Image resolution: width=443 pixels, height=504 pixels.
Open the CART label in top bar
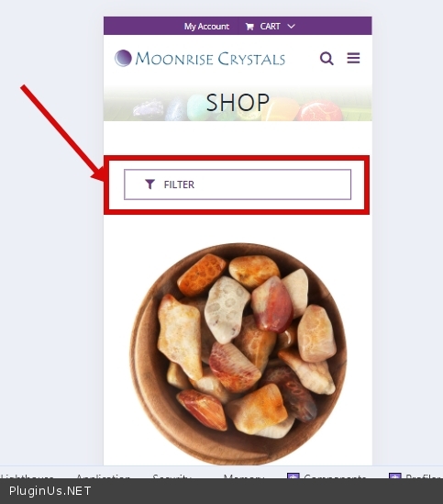click(270, 26)
